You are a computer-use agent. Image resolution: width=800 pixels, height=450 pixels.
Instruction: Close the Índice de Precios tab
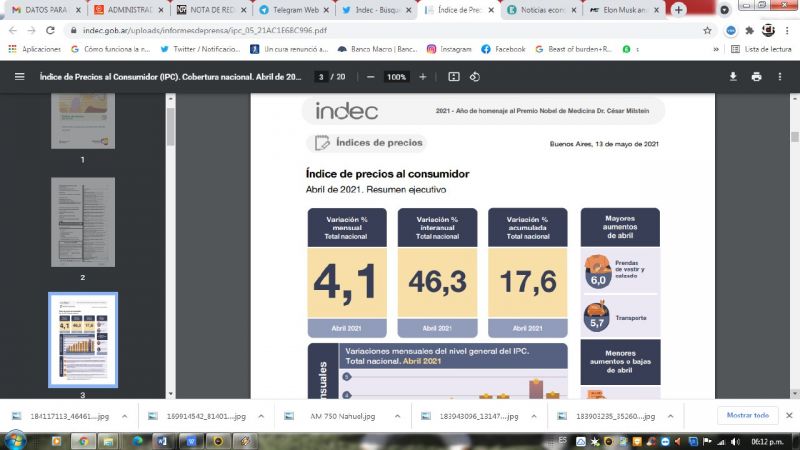[491, 10]
